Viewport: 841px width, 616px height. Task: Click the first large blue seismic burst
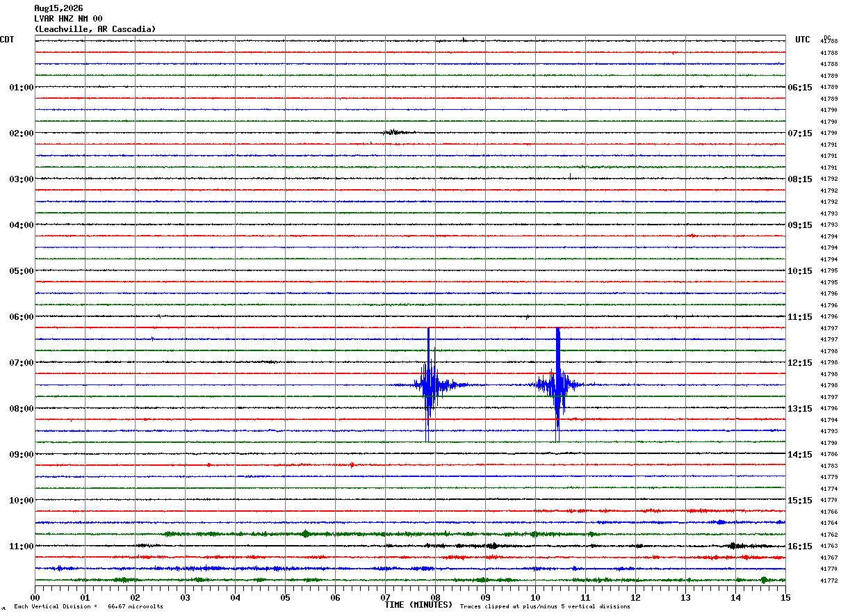pos(429,384)
